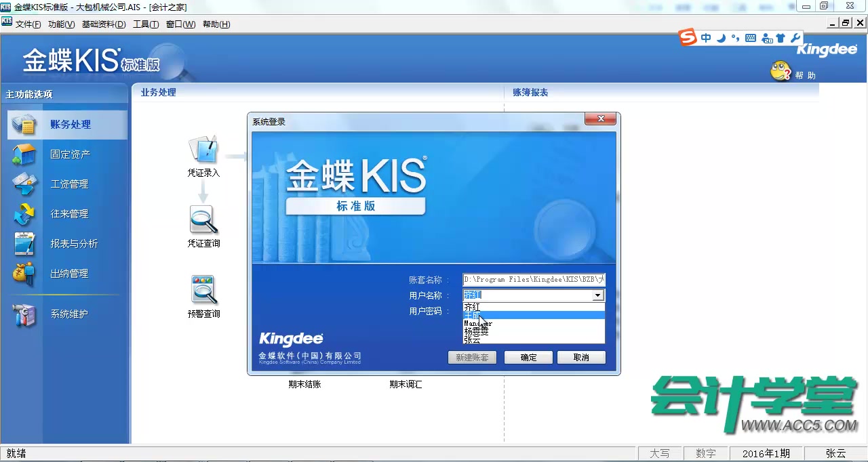Screen dimensions: 868x462
Task: Toggle Chinese/English punctuation on the input bar
Action: tap(736, 39)
